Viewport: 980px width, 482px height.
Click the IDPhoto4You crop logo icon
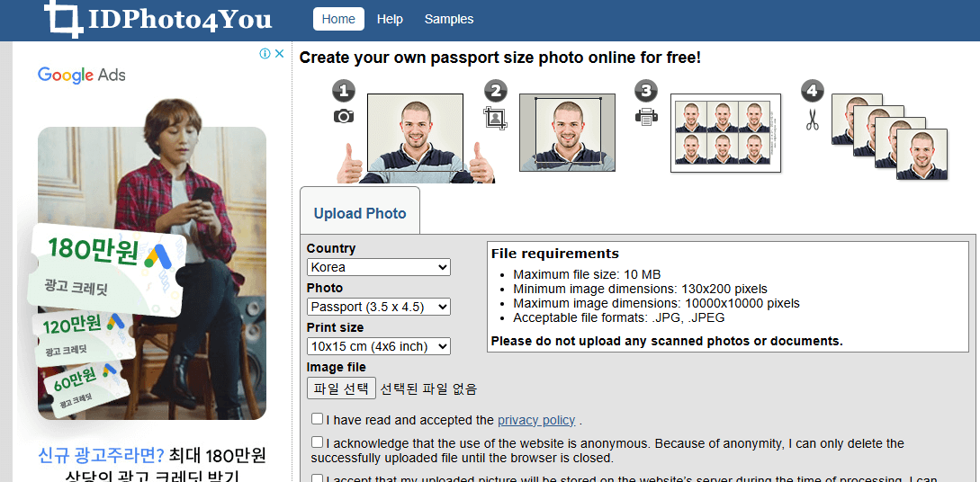(x=64, y=18)
